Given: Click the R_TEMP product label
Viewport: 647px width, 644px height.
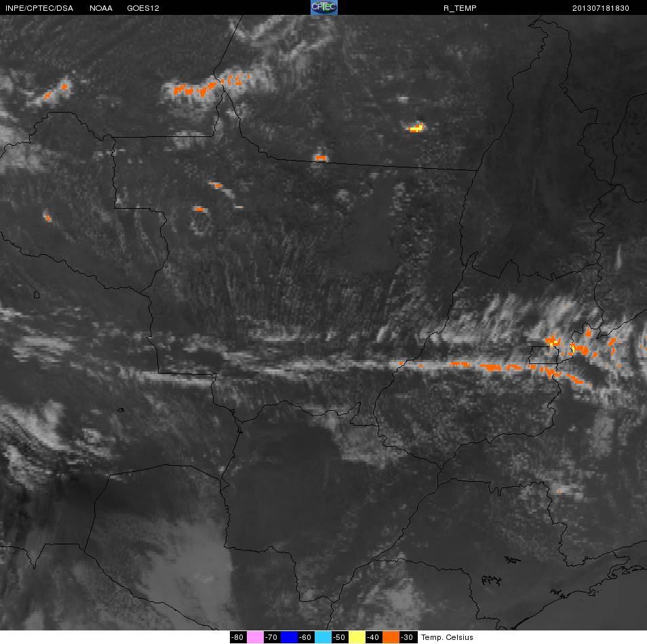Looking at the screenshot, I should (460, 8).
